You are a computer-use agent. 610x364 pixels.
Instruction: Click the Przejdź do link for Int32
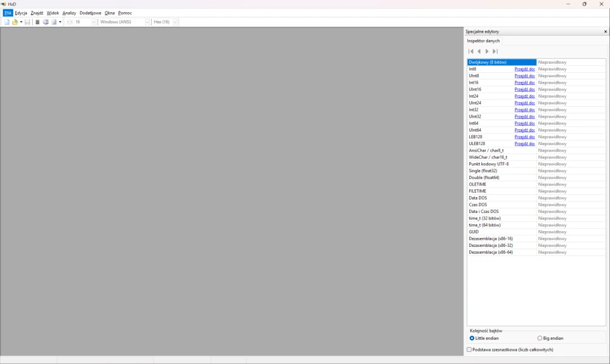[524, 110]
